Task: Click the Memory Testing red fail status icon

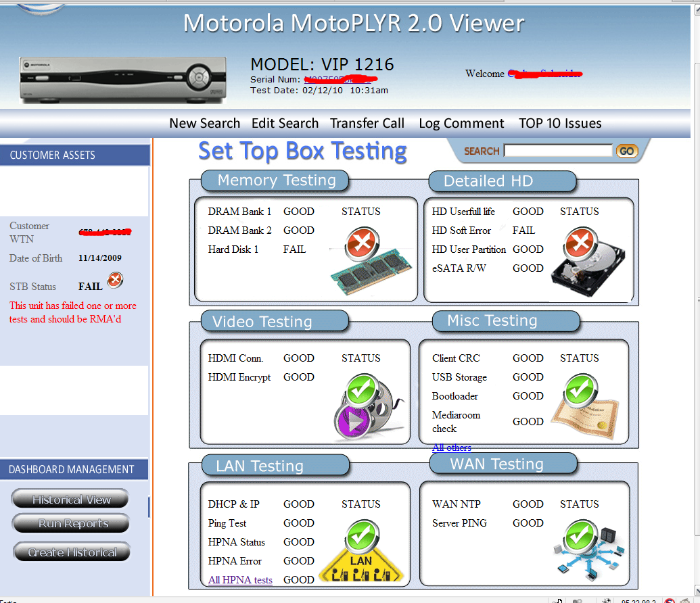Action: pyautogui.click(x=362, y=243)
